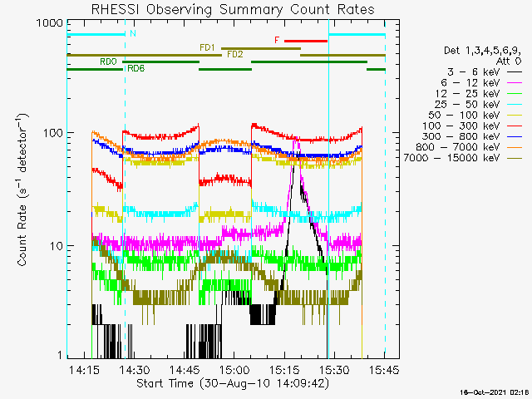Click the 'RD6' flag label
The height and width of the screenshot is (399, 532).
click(136, 68)
